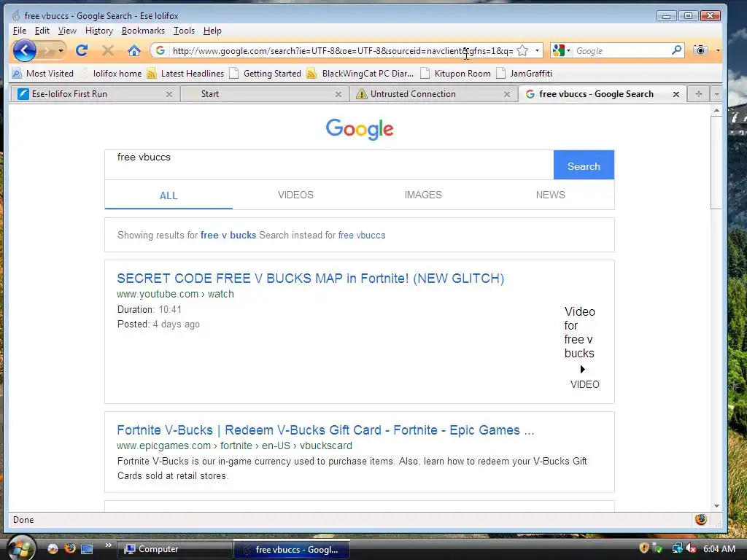This screenshot has width=747, height=560.
Task: Open the address bar history dropdown
Action: coord(537,50)
